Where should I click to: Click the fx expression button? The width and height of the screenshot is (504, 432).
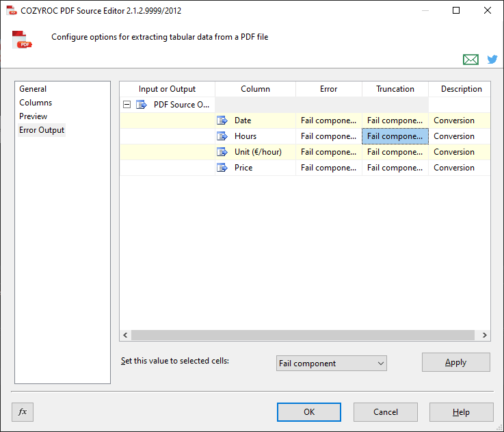pos(23,412)
